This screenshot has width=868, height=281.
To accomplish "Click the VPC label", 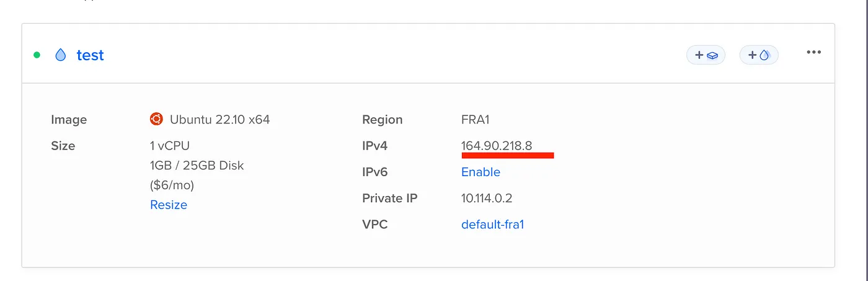I will coord(375,225).
